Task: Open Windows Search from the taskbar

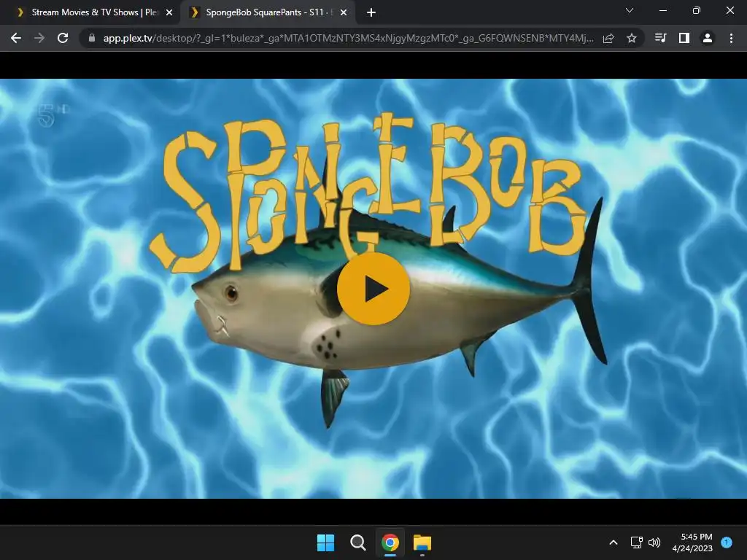Action: (x=357, y=542)
